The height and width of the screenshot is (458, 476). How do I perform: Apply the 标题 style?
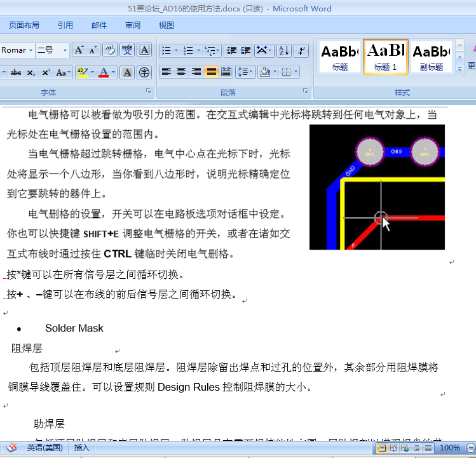coord(340,57)
